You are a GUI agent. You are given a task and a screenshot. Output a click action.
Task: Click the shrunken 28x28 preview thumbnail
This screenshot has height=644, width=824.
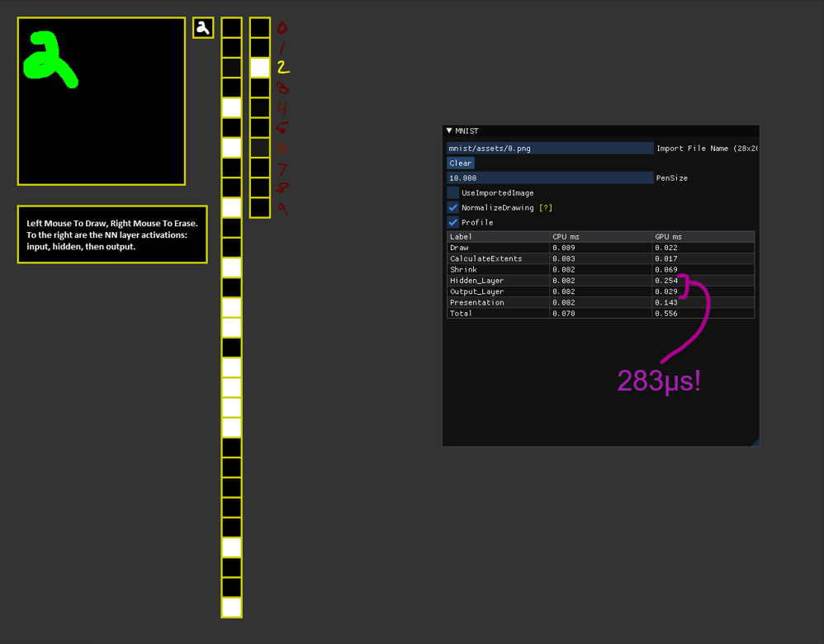point(202,26)
